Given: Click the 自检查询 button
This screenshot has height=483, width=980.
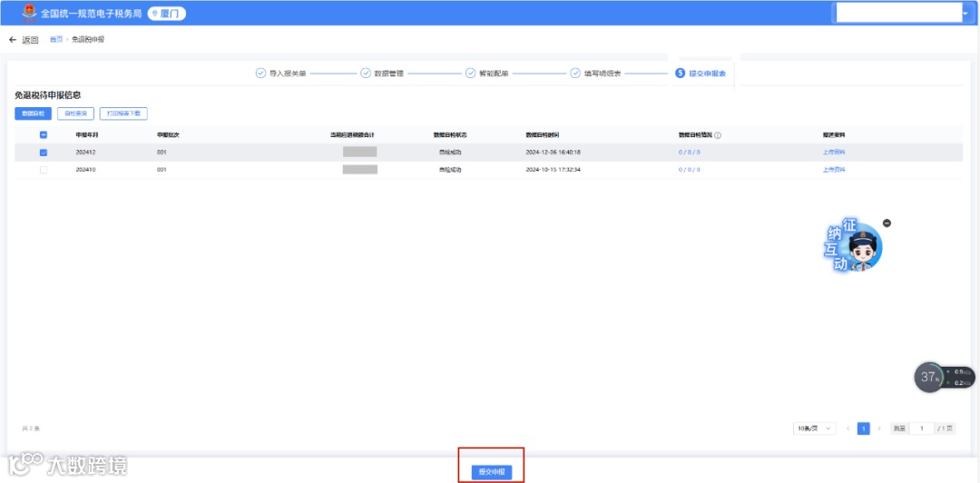Looking at the screenshot, I should coord(75,113).
